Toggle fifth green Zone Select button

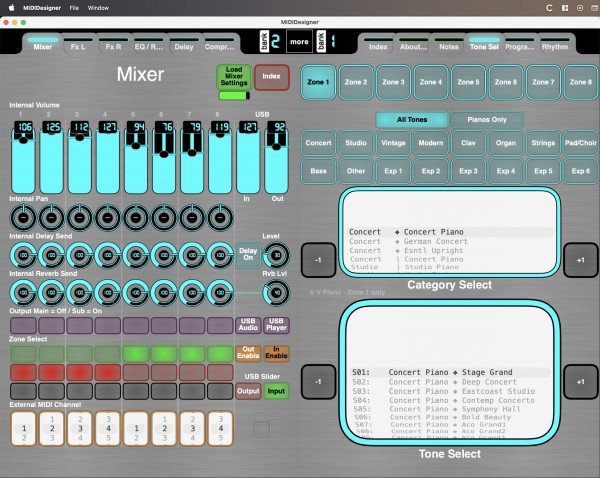tap(136, 354)
